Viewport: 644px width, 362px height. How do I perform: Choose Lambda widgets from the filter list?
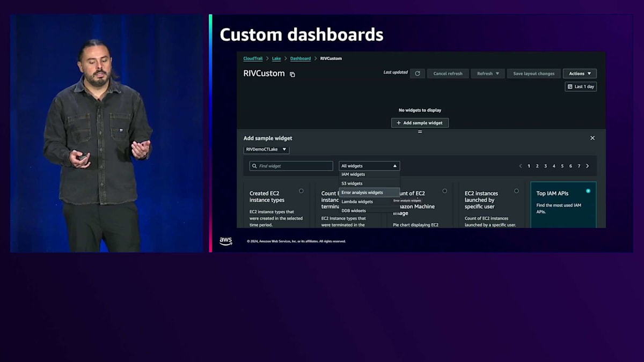[369, 202]
